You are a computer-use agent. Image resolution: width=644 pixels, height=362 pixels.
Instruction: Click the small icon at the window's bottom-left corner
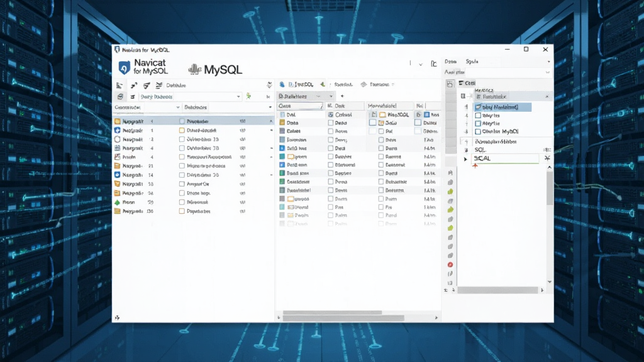(x=118, y=317)
